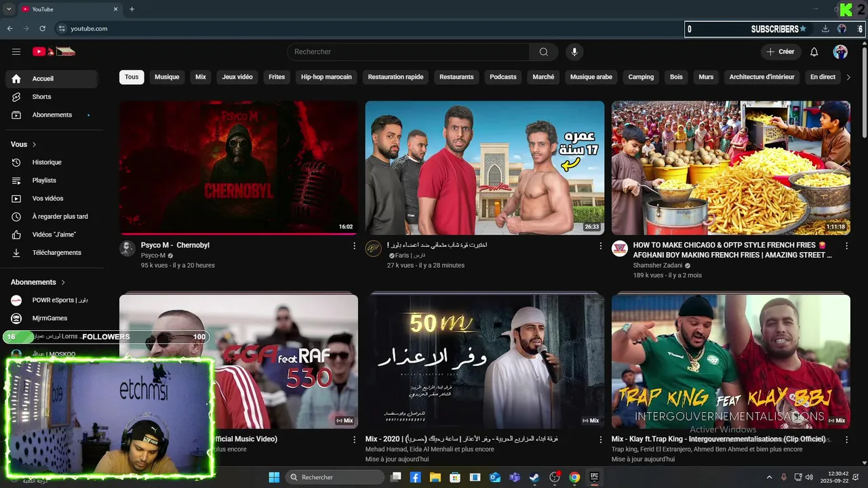Open Shamsher Zadani channel avatar
The image size is (868, 488).
click(x=620, y=248)
